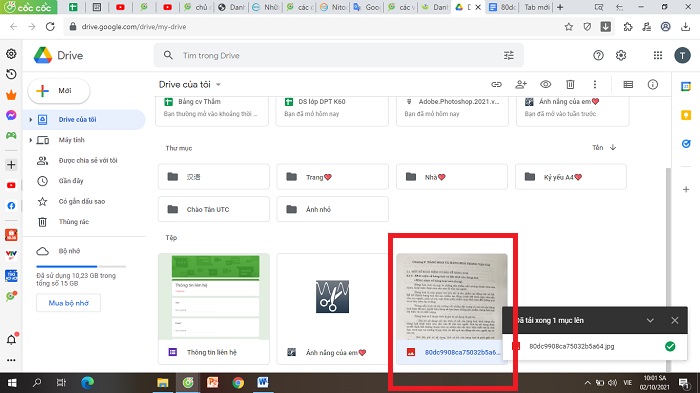Screen dimensions: 700x393
Task: Close the upload complete notification
Action: (x=675, y=320)
